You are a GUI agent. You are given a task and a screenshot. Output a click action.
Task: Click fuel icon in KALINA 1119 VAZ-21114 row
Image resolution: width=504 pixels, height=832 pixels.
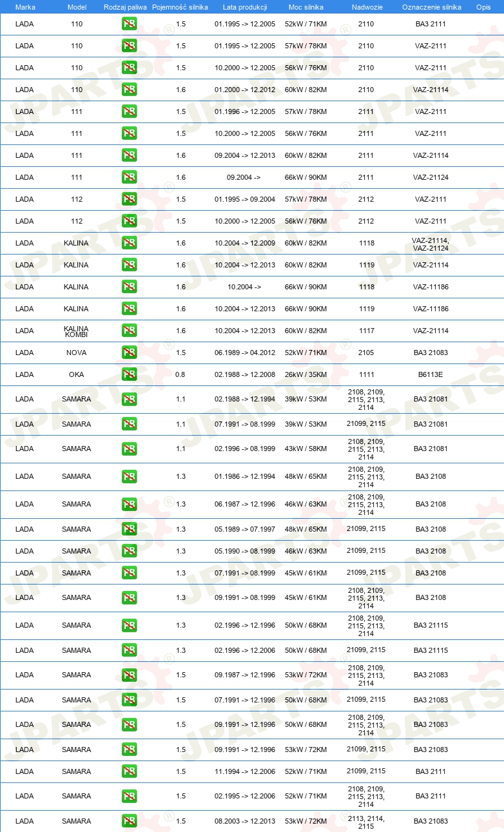(x=129, y=266)
